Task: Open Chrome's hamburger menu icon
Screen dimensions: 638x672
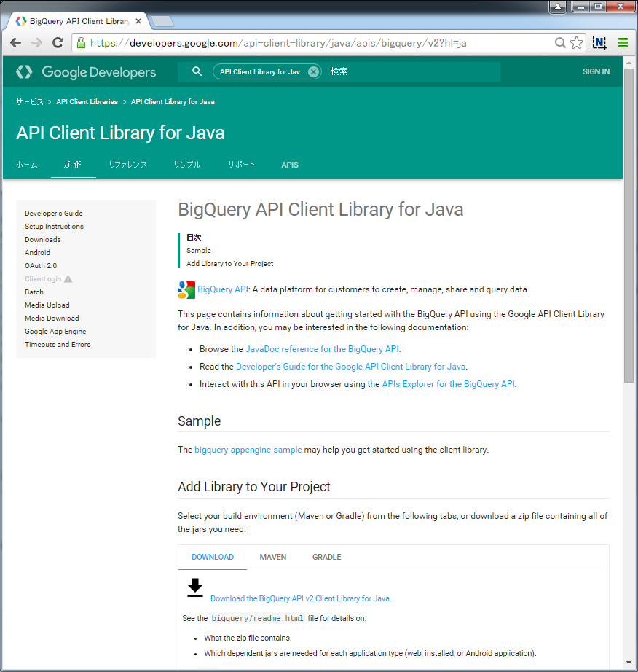Action: (623, 43)
